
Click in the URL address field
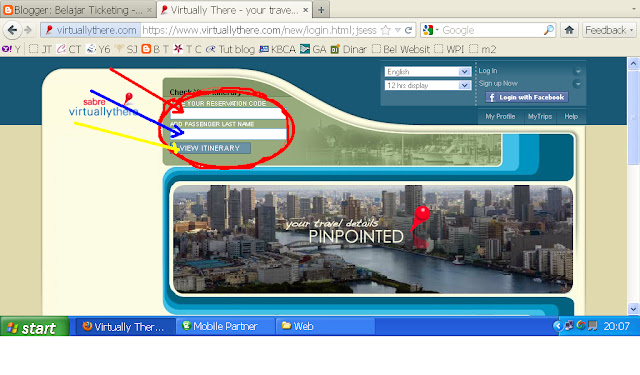click(x=259, y=30)
